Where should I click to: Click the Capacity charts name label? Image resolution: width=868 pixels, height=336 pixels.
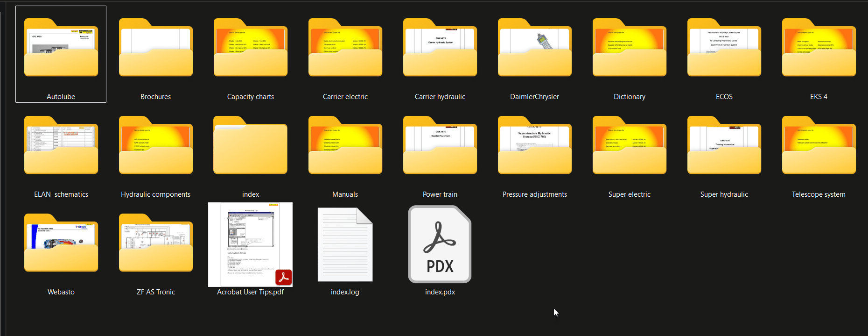(251, 97)
